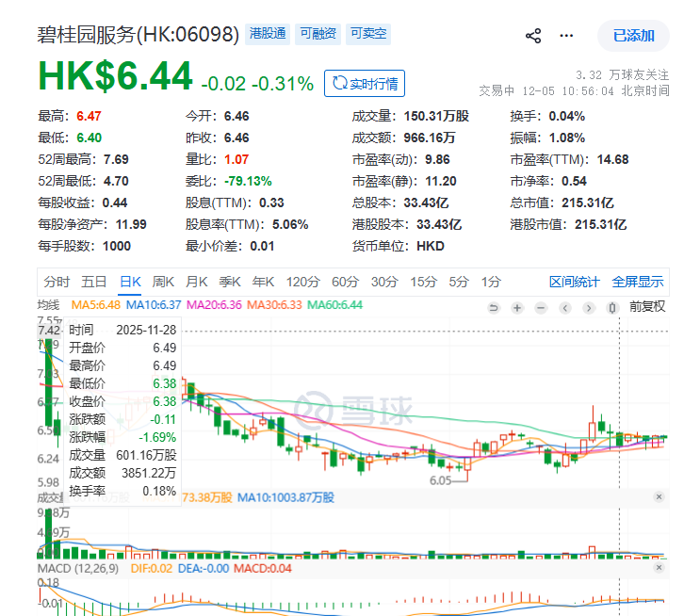The width and height of the screenshot is (684, 616).
Task: Click the chart reset (undo) icon
Action: tap(492, 307)
